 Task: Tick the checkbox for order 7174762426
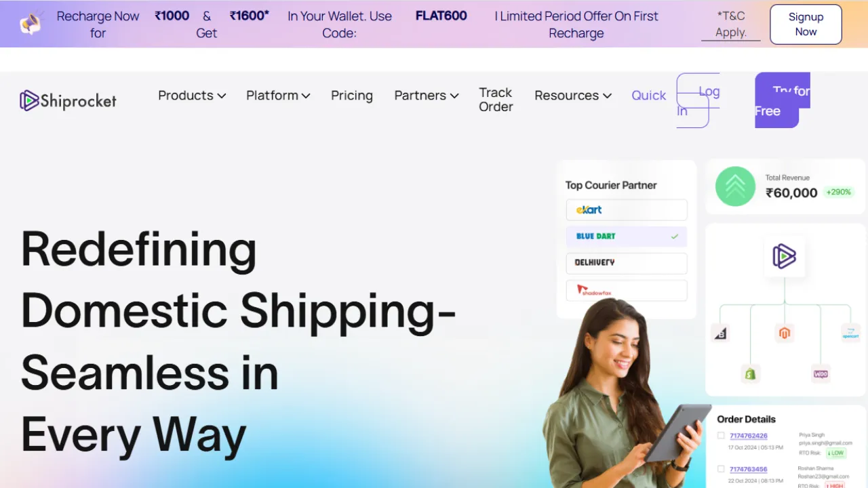coord(721,436)
